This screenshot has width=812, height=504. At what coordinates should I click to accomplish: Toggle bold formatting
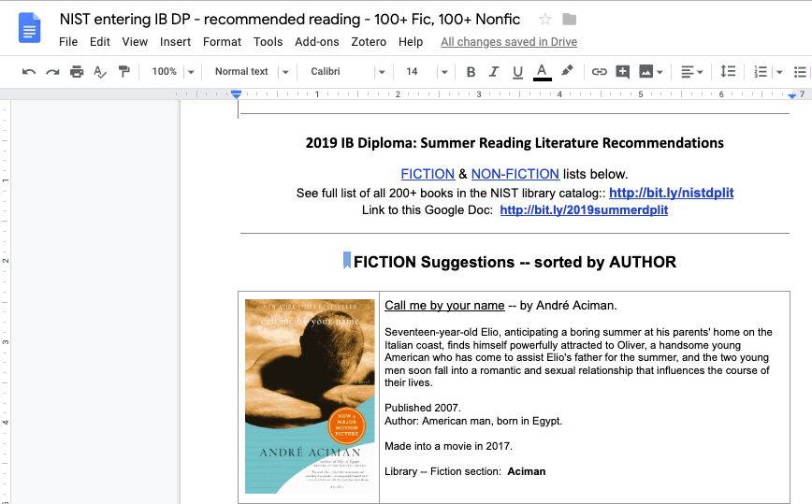tap(471, 72)
